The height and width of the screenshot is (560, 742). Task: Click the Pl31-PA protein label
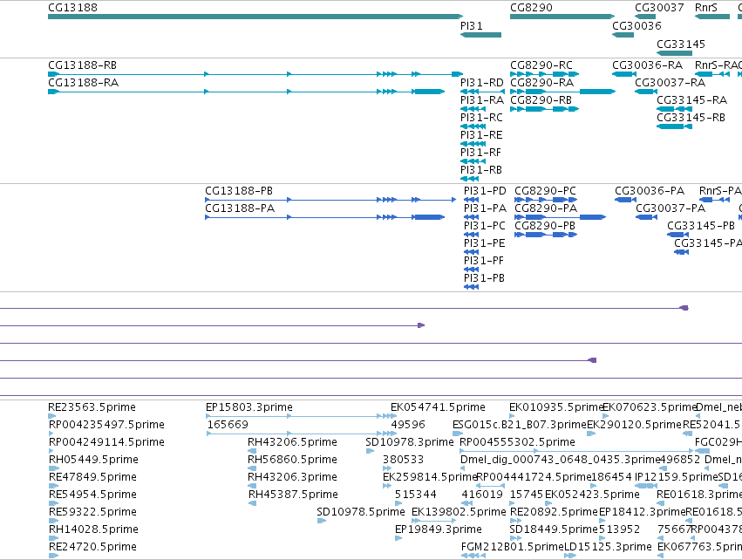tap(485, 208)
